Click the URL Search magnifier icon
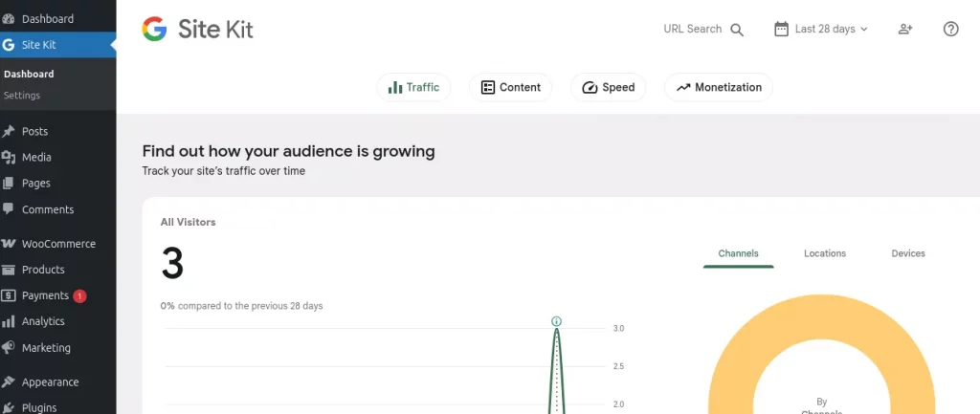Screen dimensions: 980x414 click(x=737, y=30)
